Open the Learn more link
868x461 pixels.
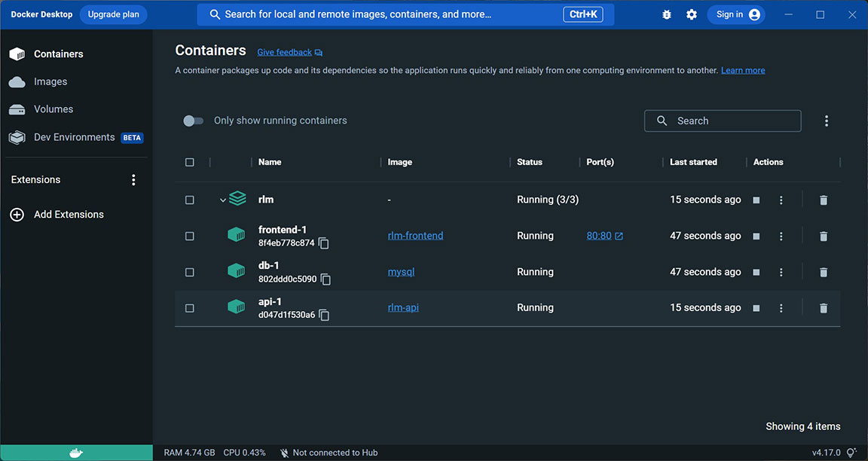tap(743, 70)
